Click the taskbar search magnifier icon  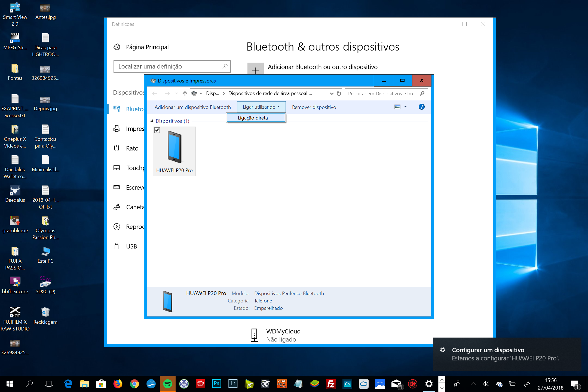coord(29,384)
